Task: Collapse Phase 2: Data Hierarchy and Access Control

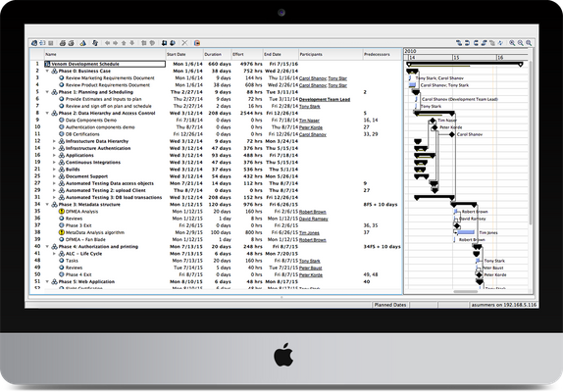Action: click(x=47, y=114)
